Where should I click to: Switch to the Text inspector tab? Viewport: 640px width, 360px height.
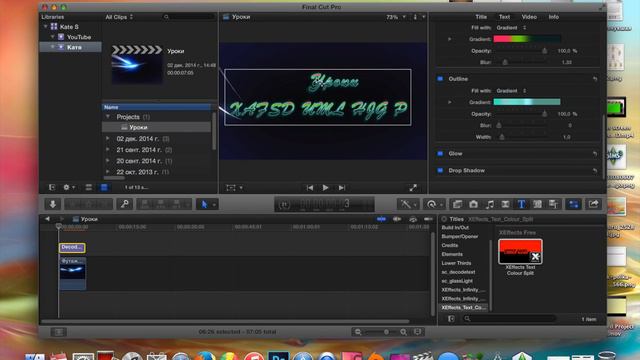504,17
